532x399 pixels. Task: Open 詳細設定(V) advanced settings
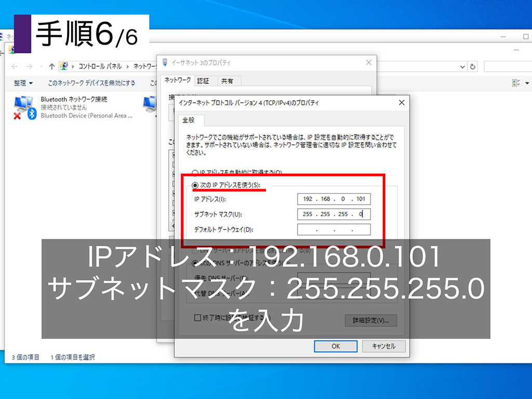371,321
